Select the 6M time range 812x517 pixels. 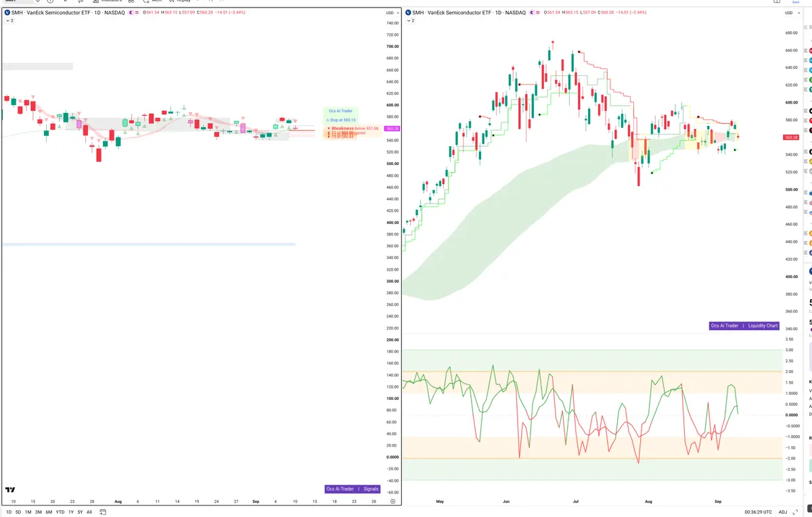pos(49,512)
